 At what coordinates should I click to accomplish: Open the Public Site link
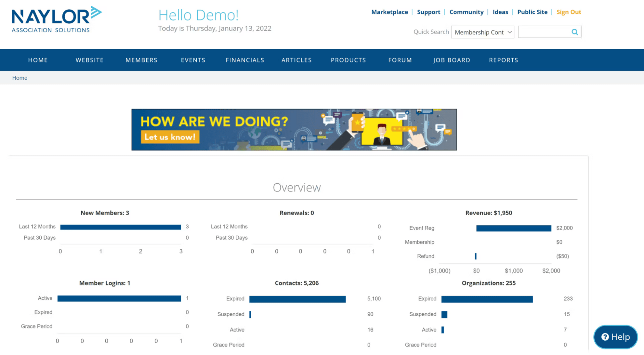(532, 12)
